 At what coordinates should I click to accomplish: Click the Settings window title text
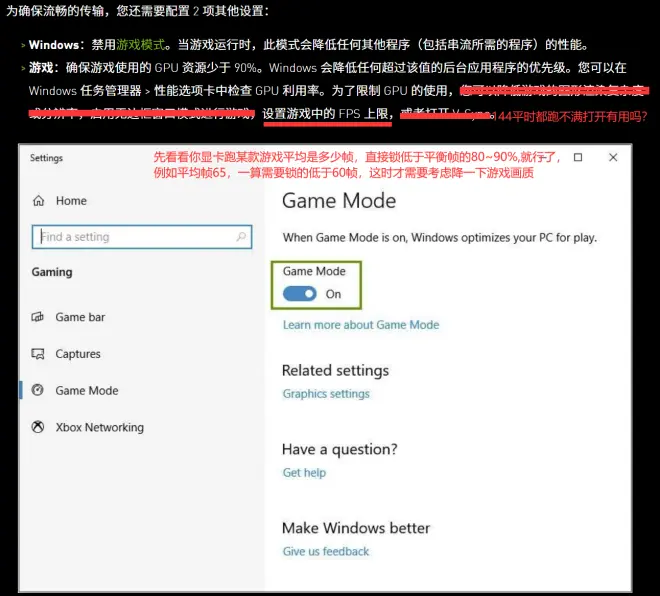46,158
